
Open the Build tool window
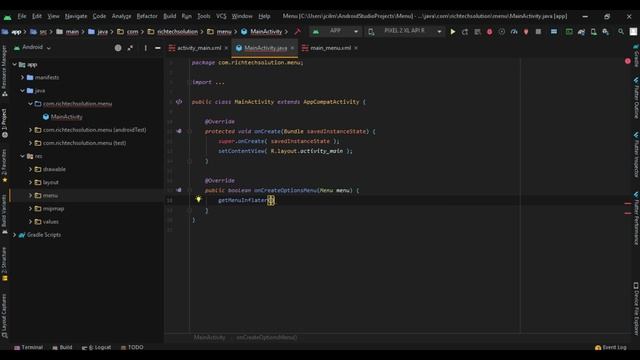pyautogui.click(x=62, y=347)
